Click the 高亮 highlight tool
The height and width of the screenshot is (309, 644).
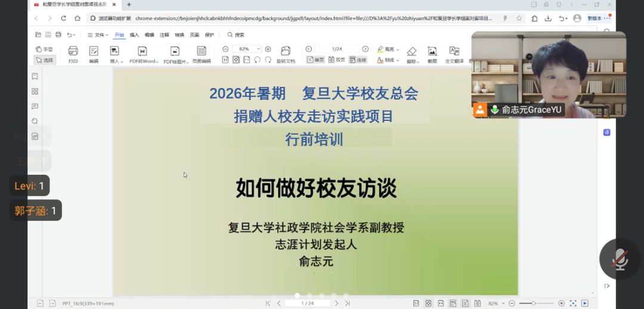(385, 49)
